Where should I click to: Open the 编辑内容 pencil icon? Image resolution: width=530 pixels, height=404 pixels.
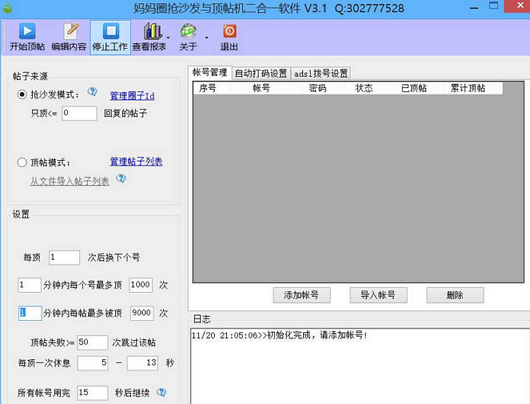[70, 31]
